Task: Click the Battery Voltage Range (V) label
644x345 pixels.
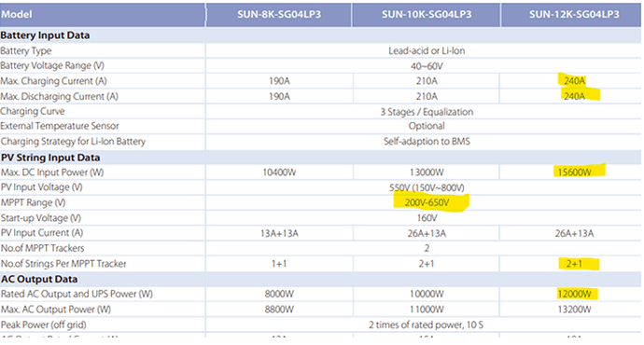Action: pyautogui.click(x=52, y=65)
